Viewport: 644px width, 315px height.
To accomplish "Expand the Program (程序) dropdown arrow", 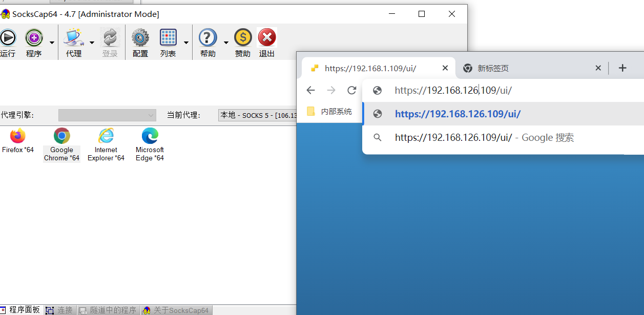I will click(52, 43).
